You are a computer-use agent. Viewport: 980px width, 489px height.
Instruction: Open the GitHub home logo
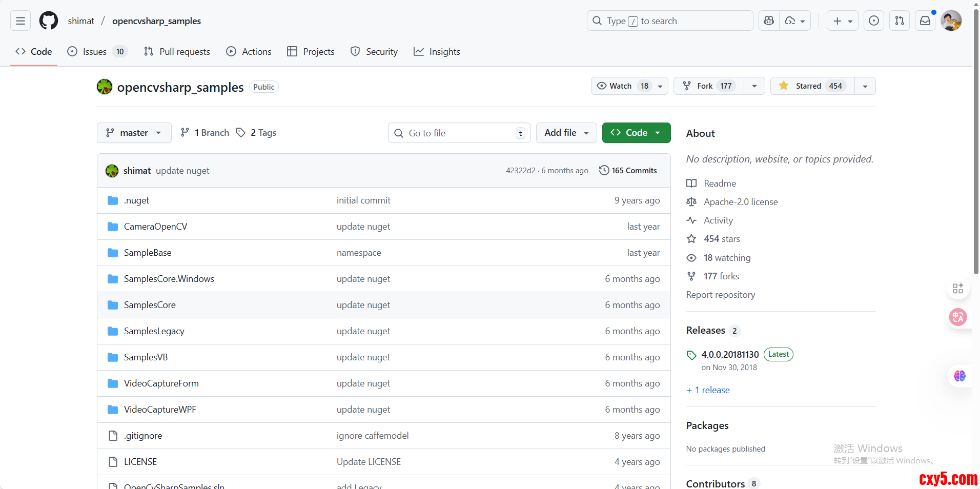pyautogui.click(x=49, y=21)
